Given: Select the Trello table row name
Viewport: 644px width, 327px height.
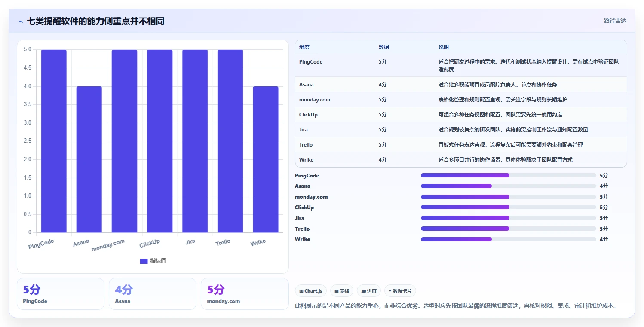Looking at the screenshot, I should click(306, 145).
